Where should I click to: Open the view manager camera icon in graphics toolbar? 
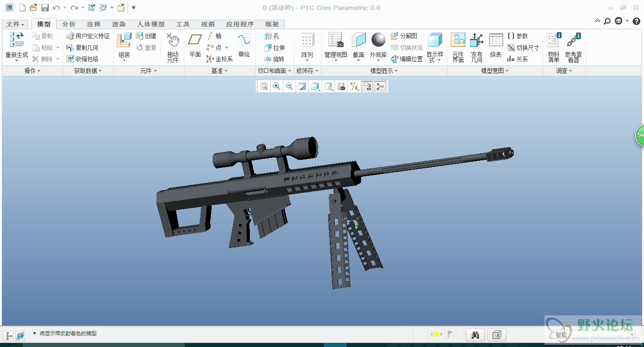(341, 86)
